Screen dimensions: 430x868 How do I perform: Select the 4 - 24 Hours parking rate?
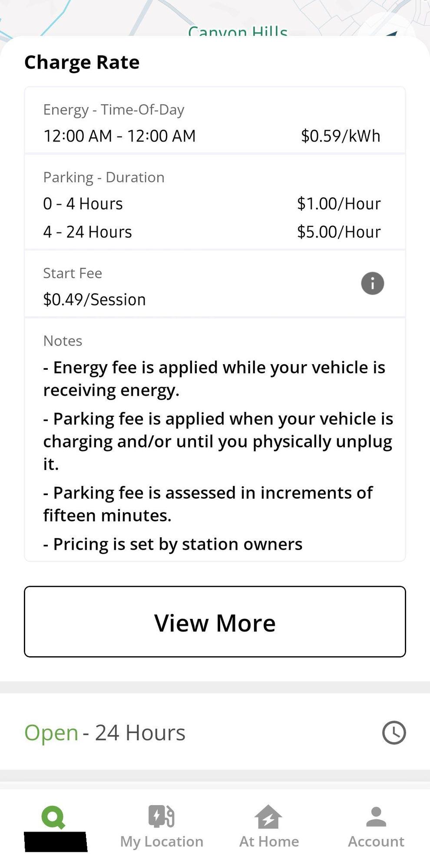pos(87,232)
